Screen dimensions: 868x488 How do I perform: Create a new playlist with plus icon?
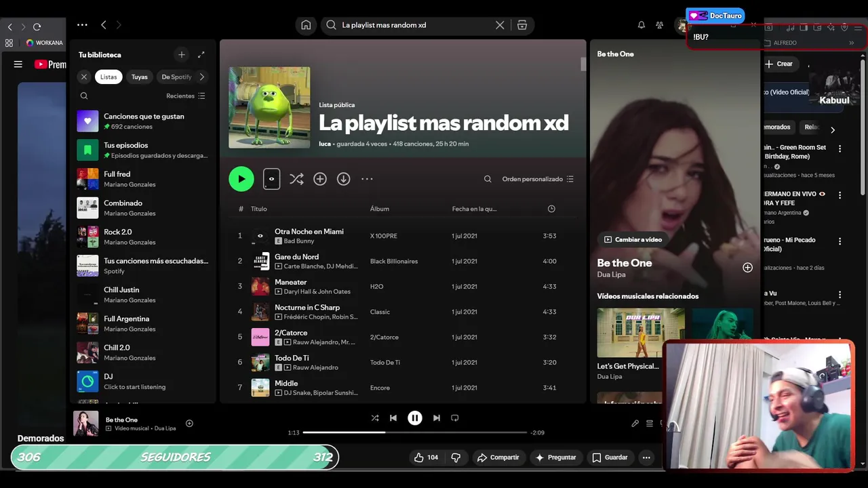pyautogui.click(x=181, y=54)
